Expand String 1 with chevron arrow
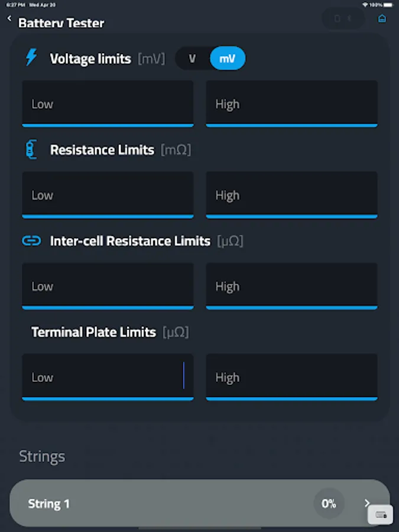The width and height of the screenshot is (399, 532). tap(367, 504)
